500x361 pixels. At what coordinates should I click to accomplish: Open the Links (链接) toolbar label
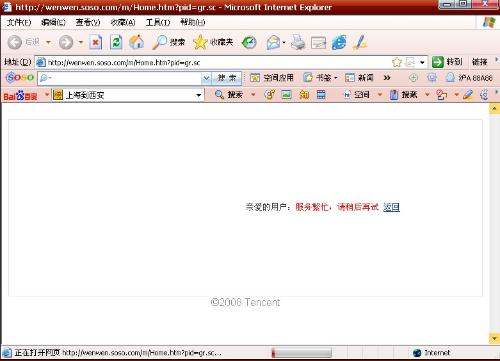[480, 62]
